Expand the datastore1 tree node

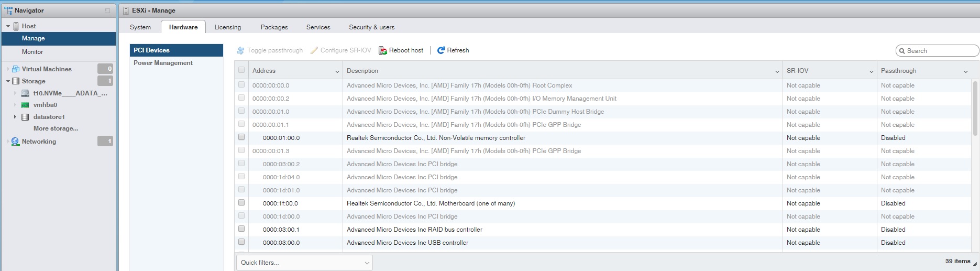click(15, 117)
